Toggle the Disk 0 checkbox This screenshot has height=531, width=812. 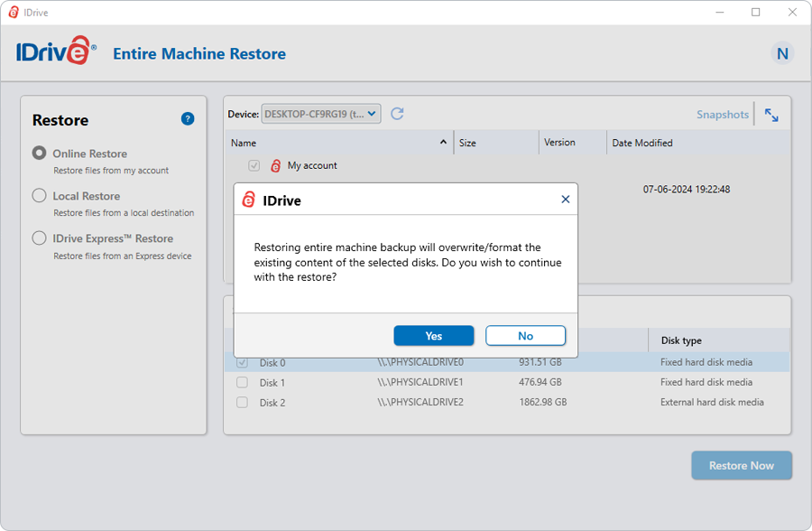[x=242, y=362]
